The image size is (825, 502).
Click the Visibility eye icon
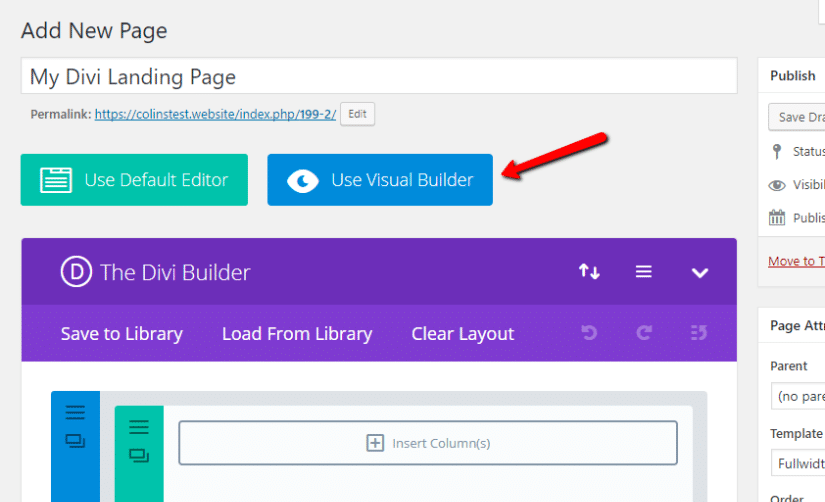(x=777, y=185)
